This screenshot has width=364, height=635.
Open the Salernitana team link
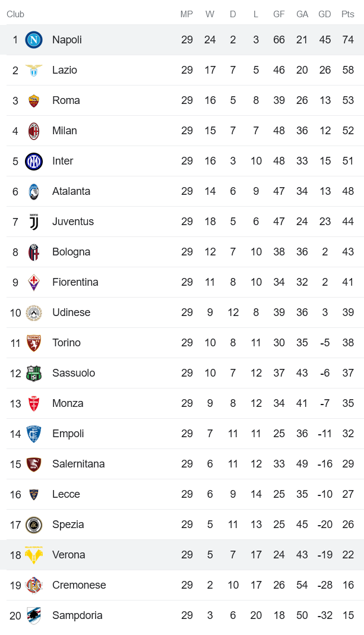tap(78, 464)
